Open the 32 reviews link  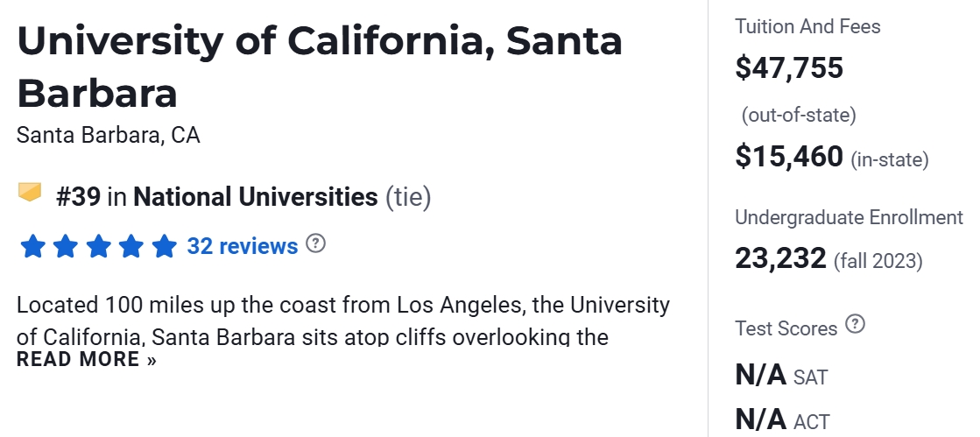tap(243, 246)
